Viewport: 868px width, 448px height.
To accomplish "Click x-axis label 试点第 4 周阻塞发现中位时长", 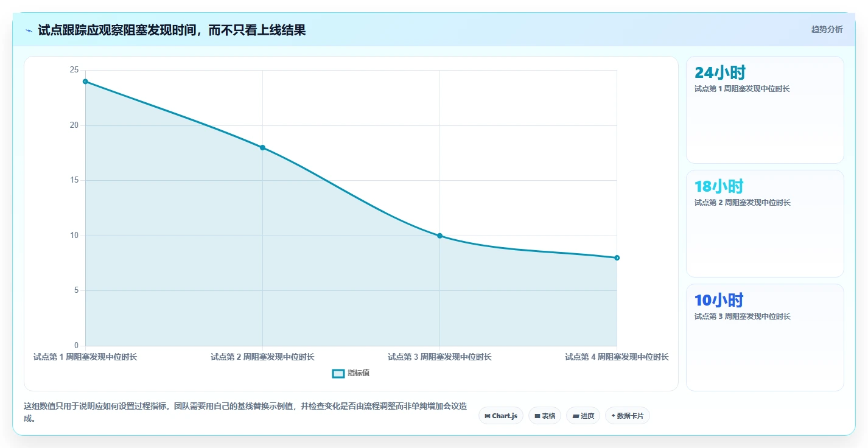I will (617, 357).
